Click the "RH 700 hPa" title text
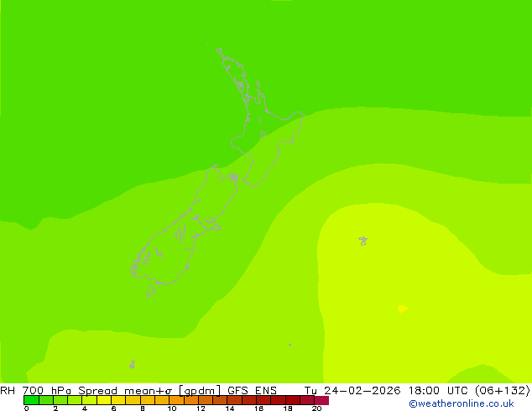The width and height of the screenshot is (532, 411). tap(35, 390)
